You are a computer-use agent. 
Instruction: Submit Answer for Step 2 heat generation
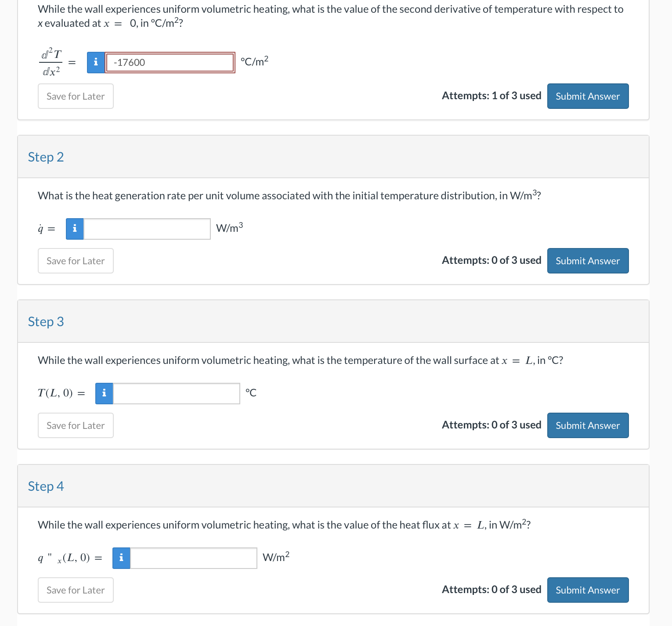pyautogui.click(x=588, y=261)
